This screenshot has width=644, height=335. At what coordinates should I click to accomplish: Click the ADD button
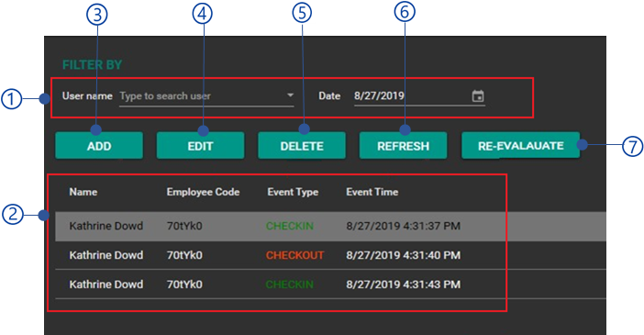99,146
